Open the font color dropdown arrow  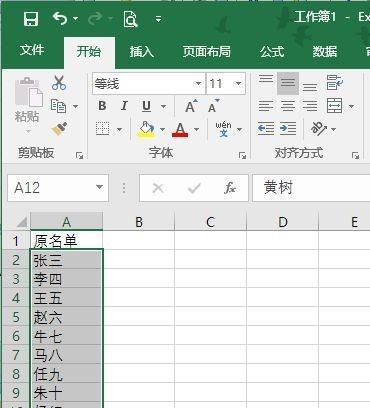[x=196, y=129]
